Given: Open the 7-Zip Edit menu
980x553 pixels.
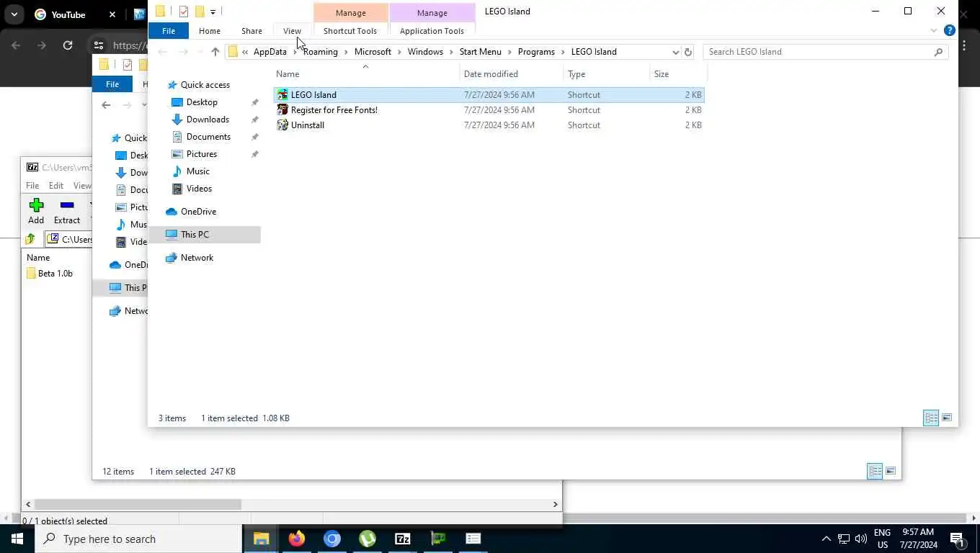Looking at the screenshot, I should [55, 186].
